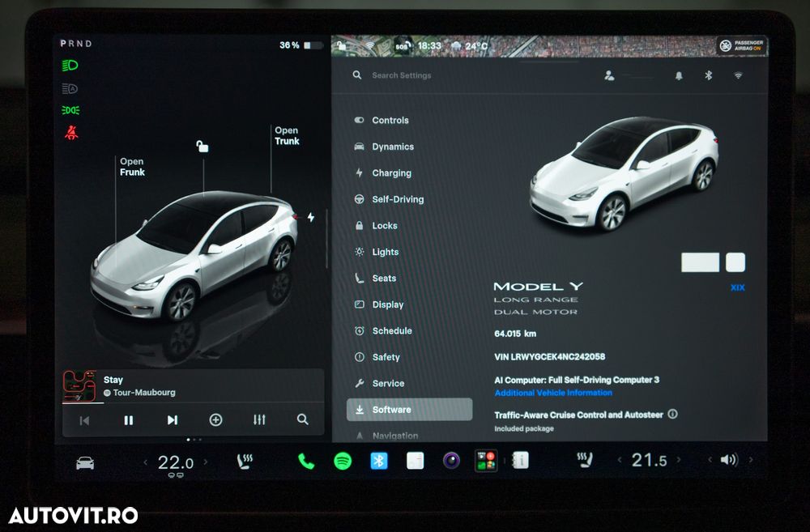Image resolution: width=810 pixels, height=532 pixels.
Task: Tap the VIN LRWYGCEK4NC242058 text
Action: click(x=550, y=357)
